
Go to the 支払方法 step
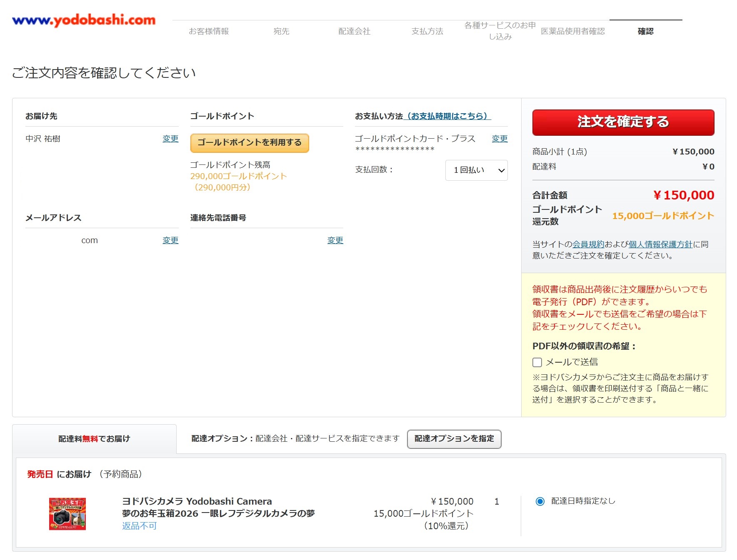click(427, 31)
